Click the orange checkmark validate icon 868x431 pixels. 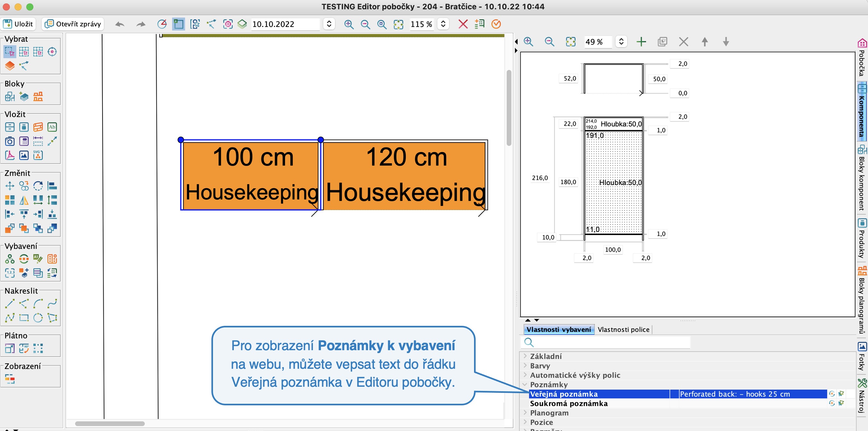[496, 24]
